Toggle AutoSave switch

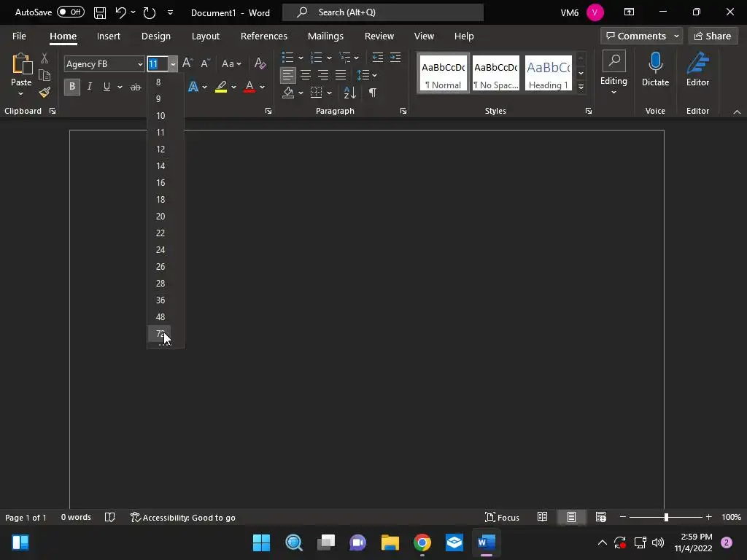pos(71,12)
